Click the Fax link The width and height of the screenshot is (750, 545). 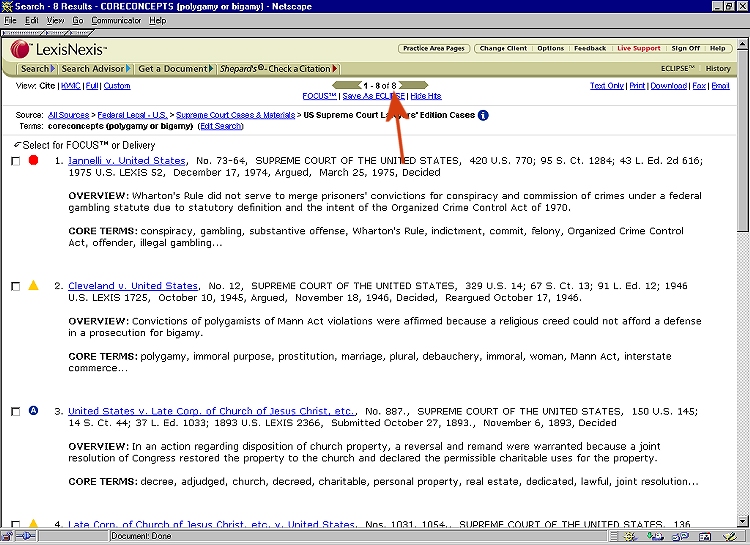click(x=699, y=86)
